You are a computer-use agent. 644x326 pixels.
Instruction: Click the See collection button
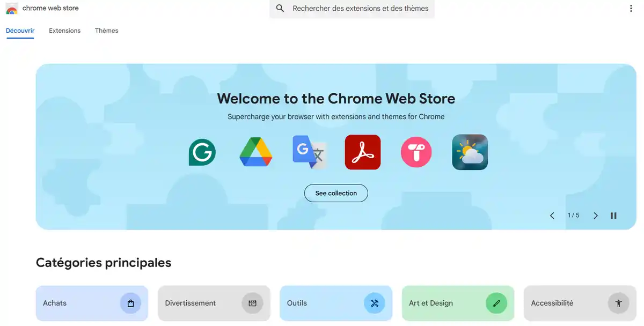tap(336, 193)
